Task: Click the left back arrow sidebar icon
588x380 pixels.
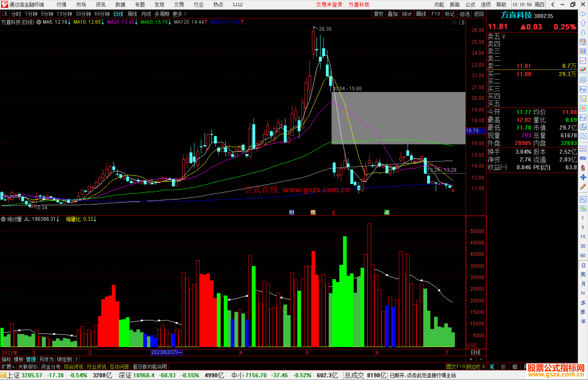Action: (x=583, y=14)
